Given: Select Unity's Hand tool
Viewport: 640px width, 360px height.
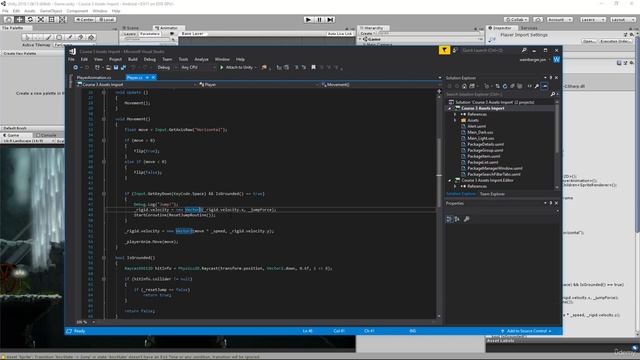Looking at the screenshot, I should 8,19.
